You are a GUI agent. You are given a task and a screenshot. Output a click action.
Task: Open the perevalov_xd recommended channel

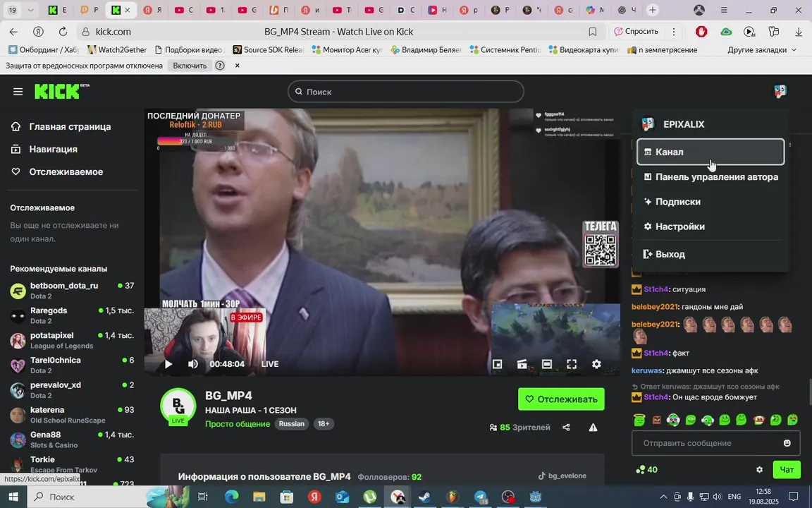72,389
